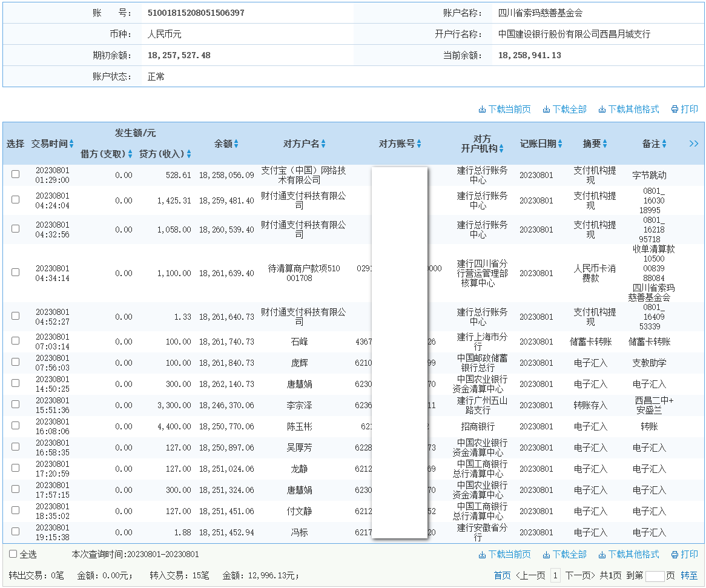Sort by 交易时间 column arrows

click(x=71, y=144)
